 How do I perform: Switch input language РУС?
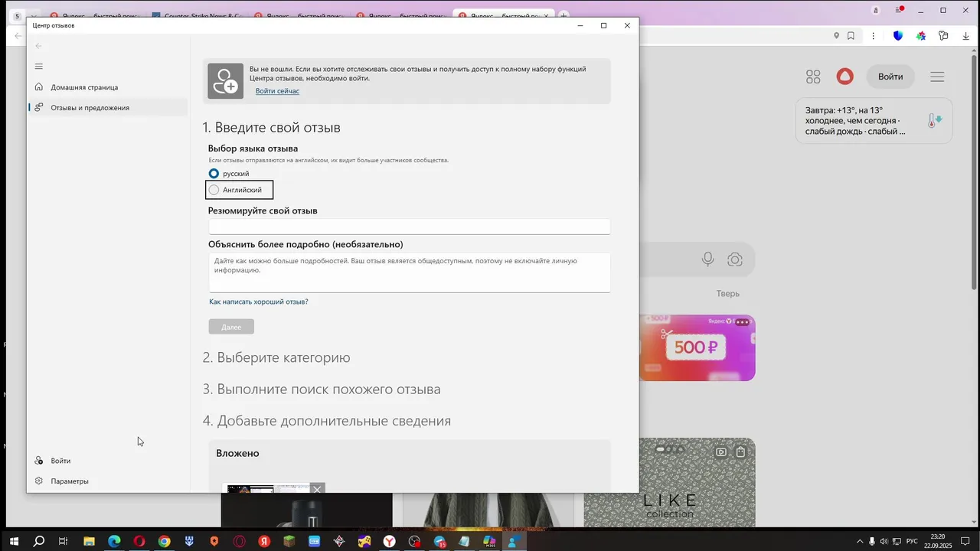(912, 542)
